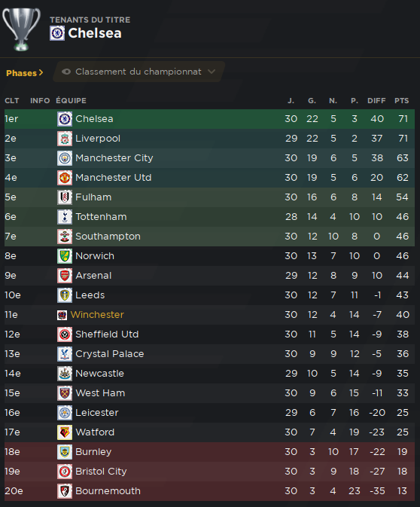Open the highlighted Winchester team link
420x507 pixels.
pos(97,315)
